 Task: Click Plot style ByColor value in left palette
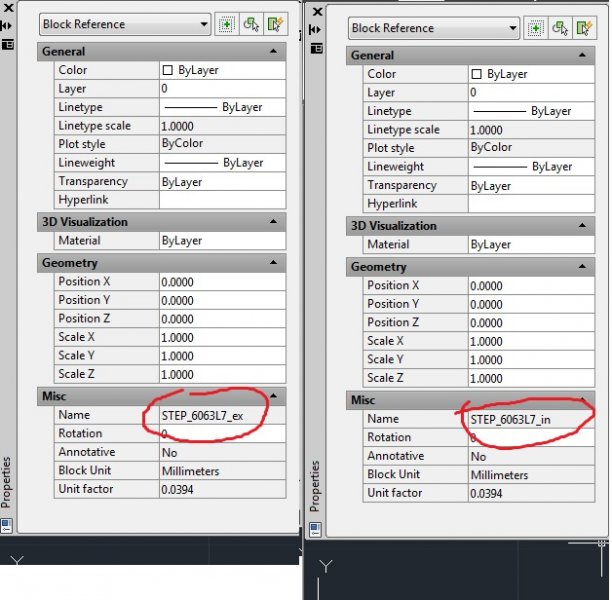pos(223,144)
